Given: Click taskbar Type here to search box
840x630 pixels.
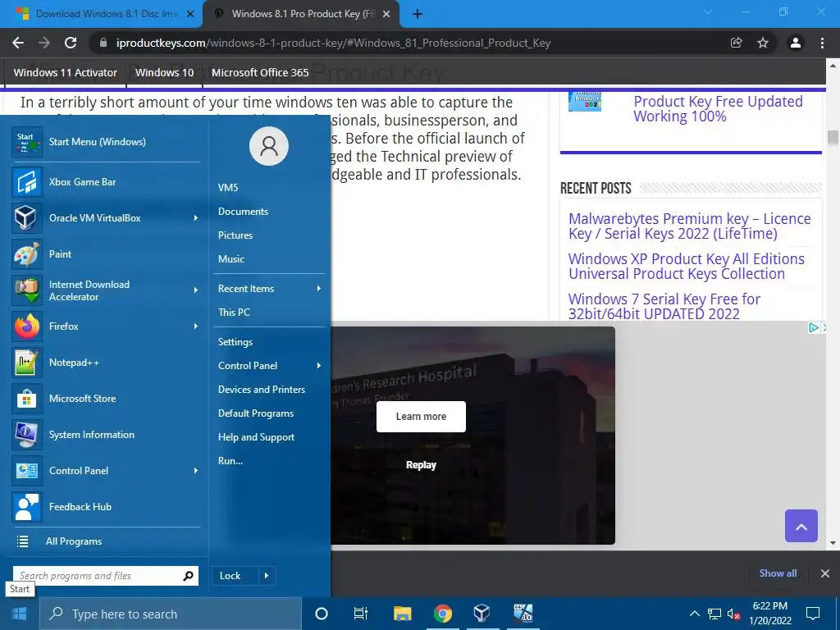Looking at the screenshot, I should pyautogui.click(x=171, y=614).
